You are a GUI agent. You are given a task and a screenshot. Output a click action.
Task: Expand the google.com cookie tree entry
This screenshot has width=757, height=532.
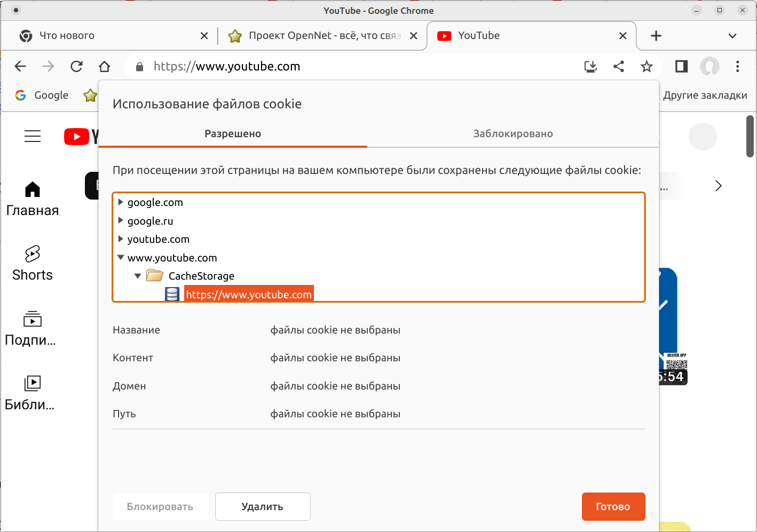tap(121, 202)
